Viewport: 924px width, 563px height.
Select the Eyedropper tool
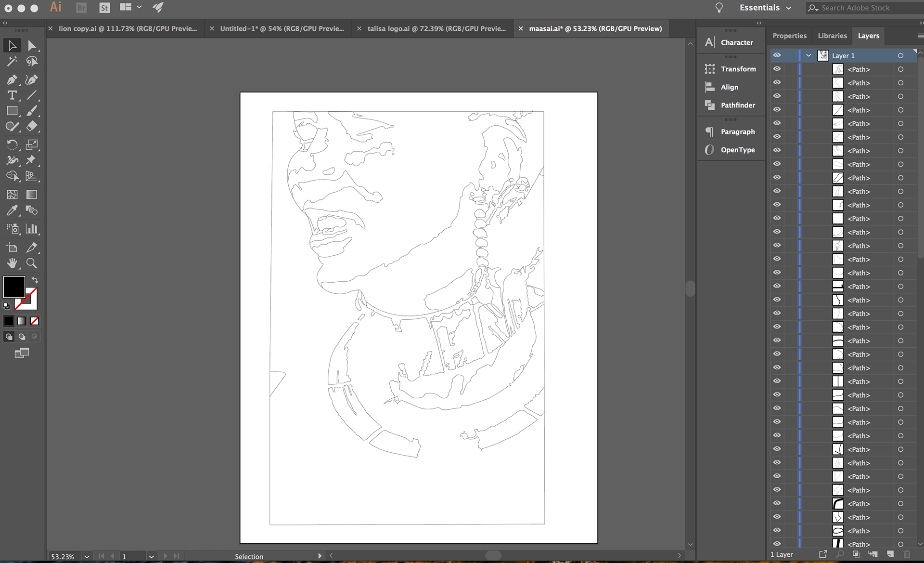point(12,210)
